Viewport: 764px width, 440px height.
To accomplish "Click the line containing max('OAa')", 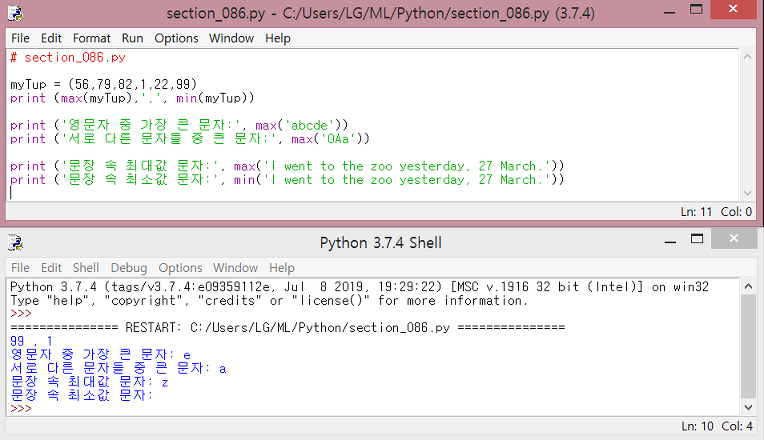I will pos(190,139).
